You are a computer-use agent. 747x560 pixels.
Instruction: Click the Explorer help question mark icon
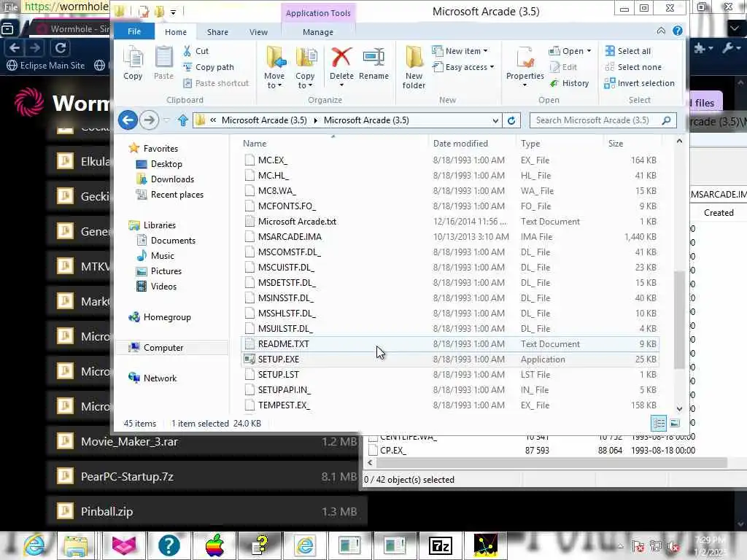tap(677, 31)
